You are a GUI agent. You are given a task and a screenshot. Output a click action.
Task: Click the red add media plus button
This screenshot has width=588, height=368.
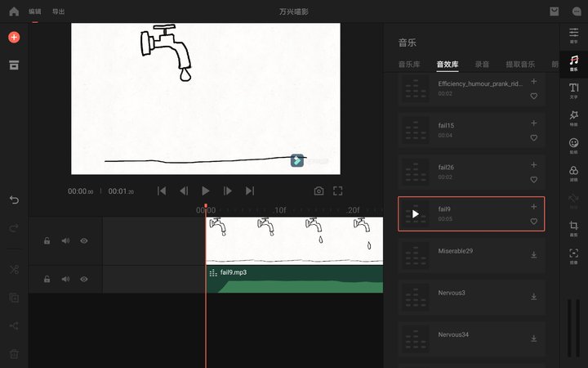[14, 37]
